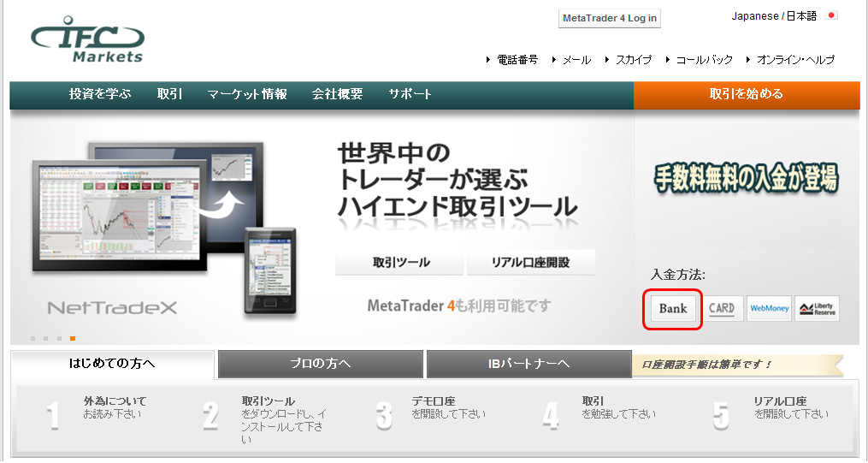Choose WebMoney deposit method icon
Viewport: 868px width, 463px height.
tap(769, 308)
